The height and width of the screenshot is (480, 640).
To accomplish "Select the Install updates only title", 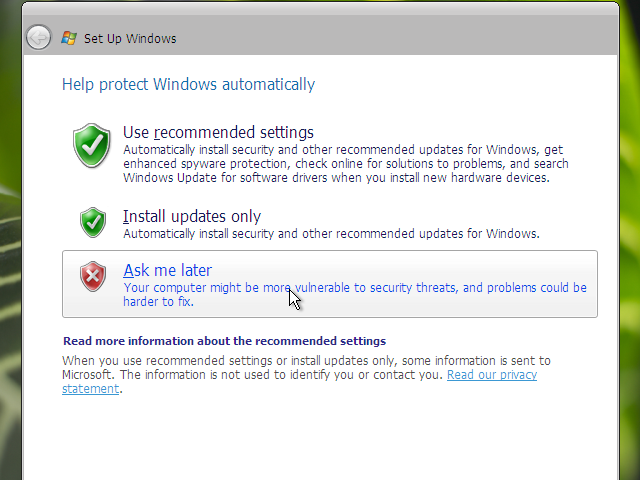I will pos(191,216).
